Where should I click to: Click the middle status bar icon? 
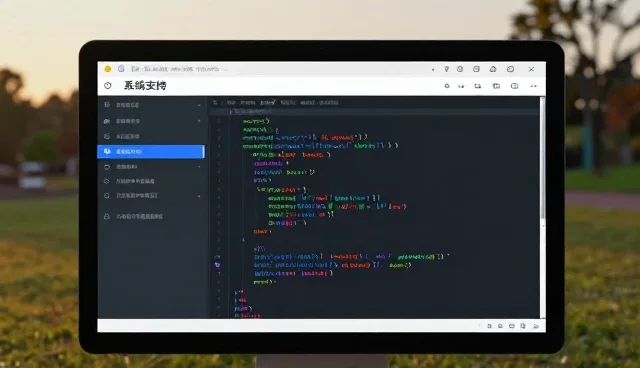[x=511, y=326]
